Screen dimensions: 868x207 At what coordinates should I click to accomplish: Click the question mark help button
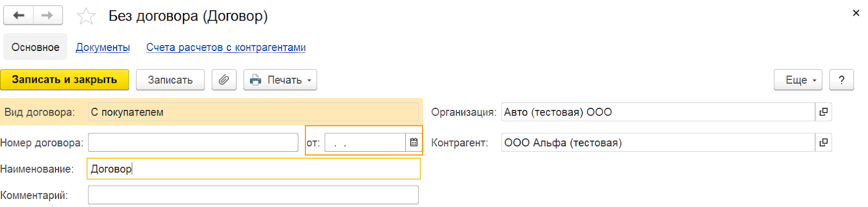click(x=841, y=80)
